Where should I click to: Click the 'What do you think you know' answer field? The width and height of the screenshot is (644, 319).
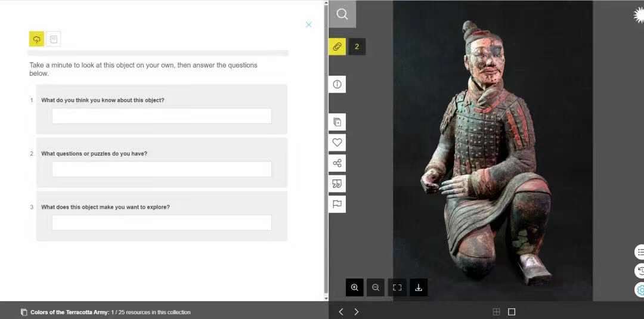(162, 116)
